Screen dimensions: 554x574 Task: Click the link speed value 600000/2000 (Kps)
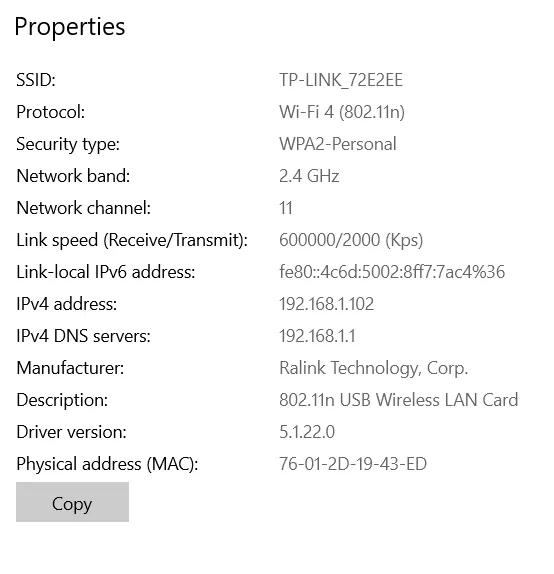click(x=351, y=240)
